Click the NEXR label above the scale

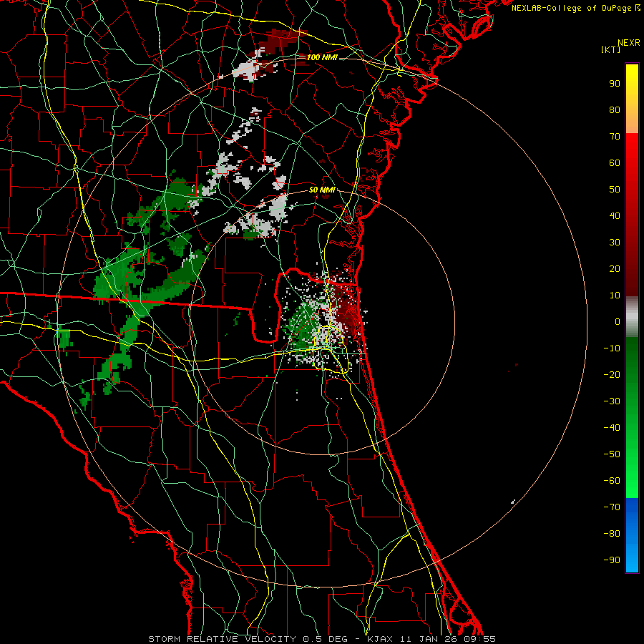coord(629,43)
